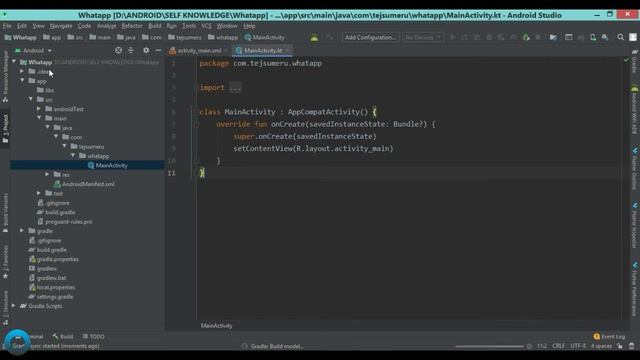Click CRLF line separator in status bar

558,346
